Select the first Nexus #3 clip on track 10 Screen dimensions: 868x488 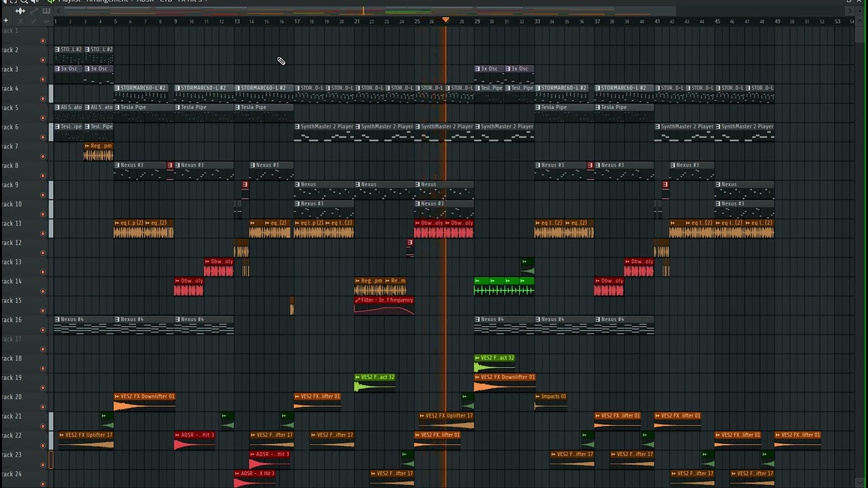[324, 209]
